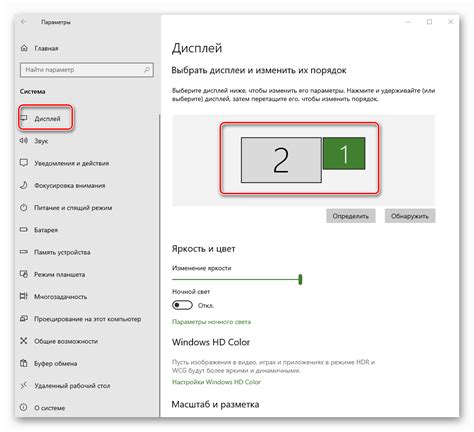Image resolution: width=474 pixels, height=432 pixels.
Task: Select display 1 green monitor box
Action: click(x=344, y=153)
